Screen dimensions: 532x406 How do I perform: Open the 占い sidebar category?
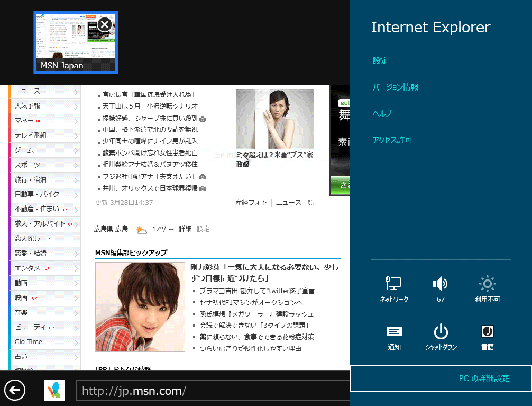45,357
